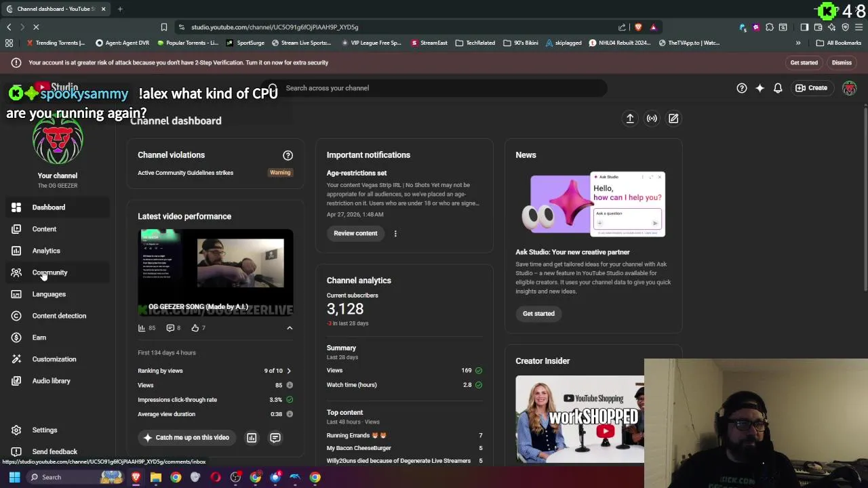Open the Warning badge for Community Guidelines
Viewport: 868px width, 488px height.
tap(280, 173)
